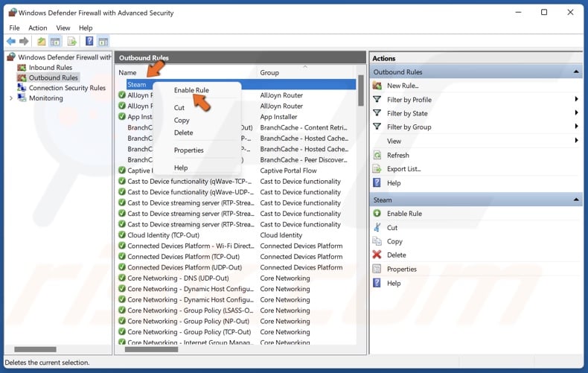
Task: Click the red Delete icon in Actions pane
Action: 377,255
